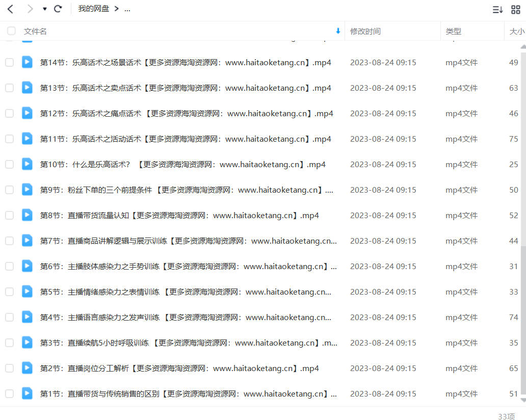Click the video icon of 第3节
526x420 pixels.
click(x=27, y=343)
